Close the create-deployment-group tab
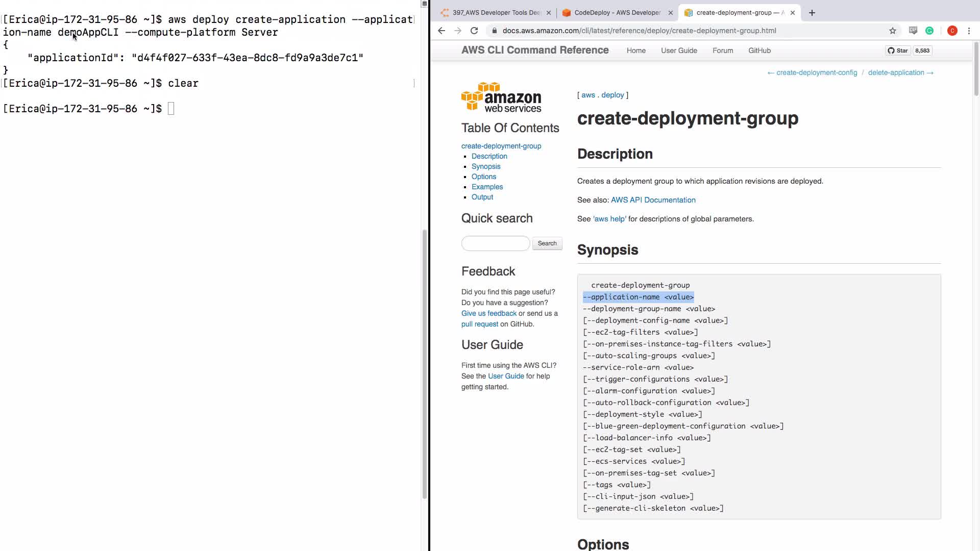980x551 pixels. [793, 13]
